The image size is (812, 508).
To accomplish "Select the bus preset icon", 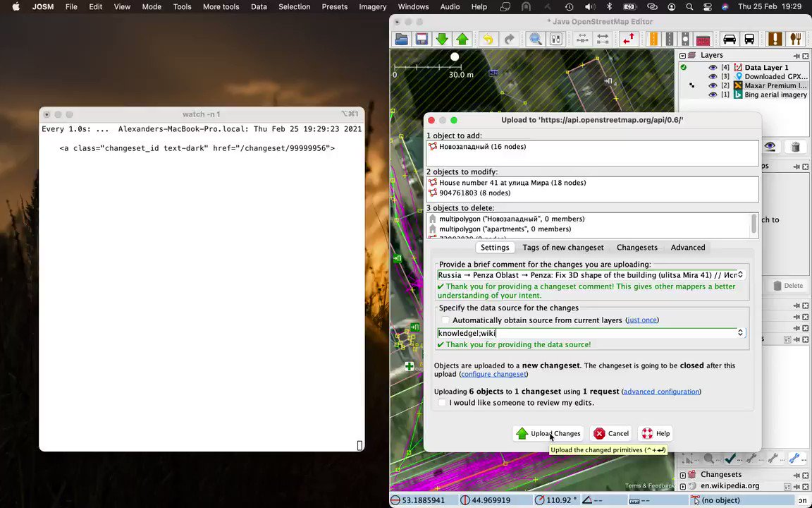I will coord(749,39).
